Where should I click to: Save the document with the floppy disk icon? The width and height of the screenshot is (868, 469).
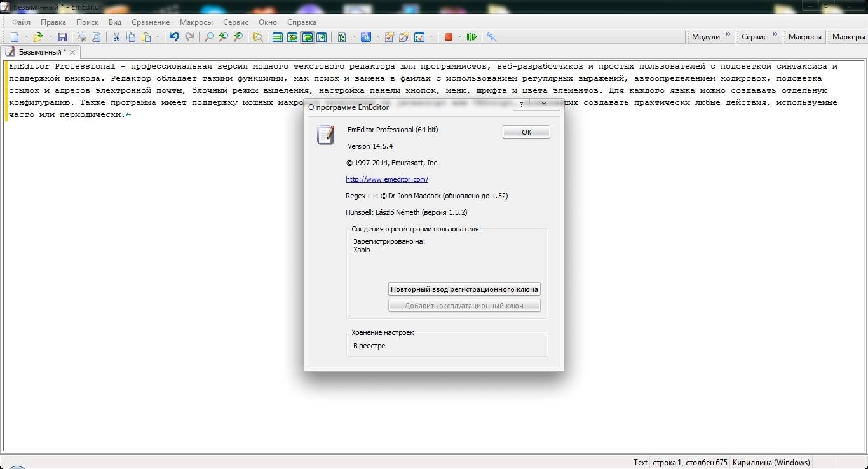[62, 37]
